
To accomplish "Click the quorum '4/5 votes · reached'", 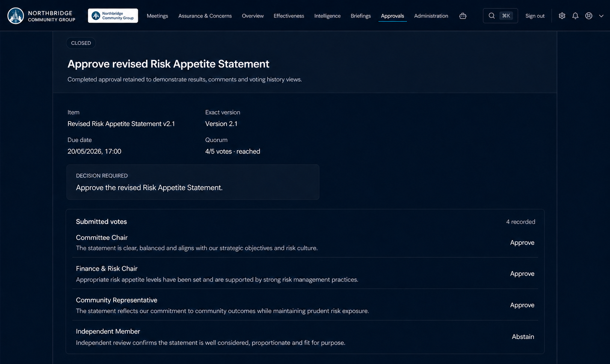I will (233, 151).
